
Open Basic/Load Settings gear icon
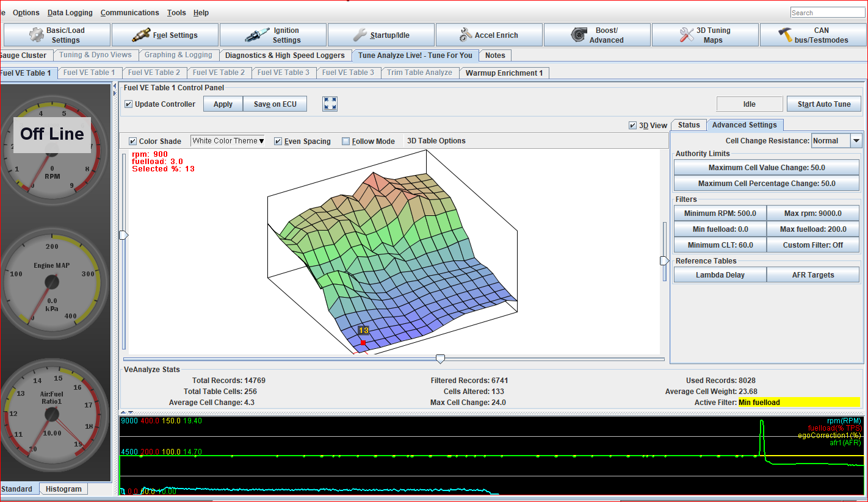pos(37,35)
